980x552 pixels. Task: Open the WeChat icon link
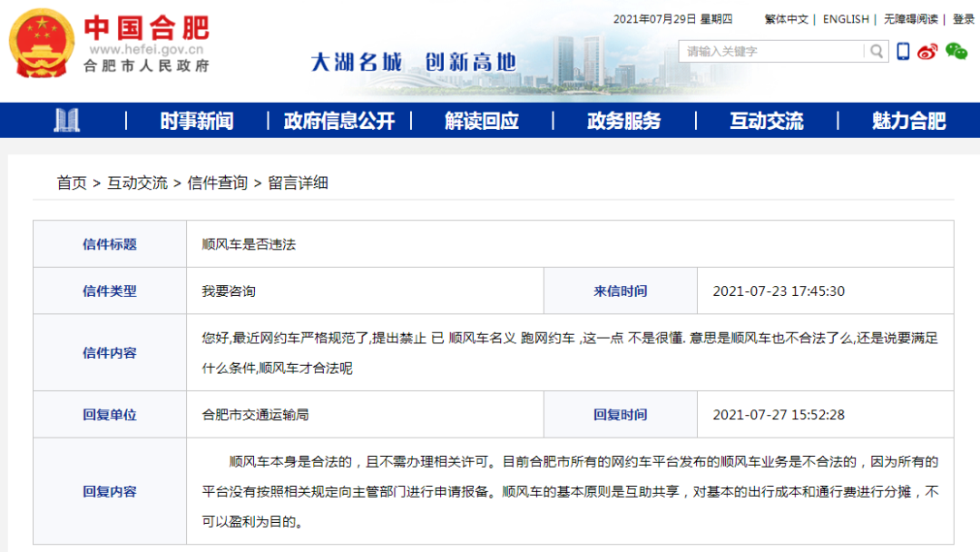click(x=956, y=52)
